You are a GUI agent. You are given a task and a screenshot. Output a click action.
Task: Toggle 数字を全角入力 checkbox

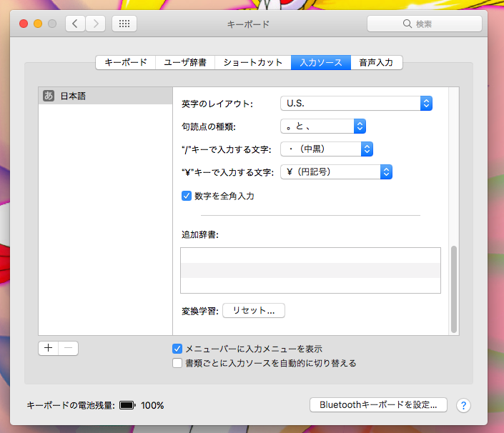(187, 196)
